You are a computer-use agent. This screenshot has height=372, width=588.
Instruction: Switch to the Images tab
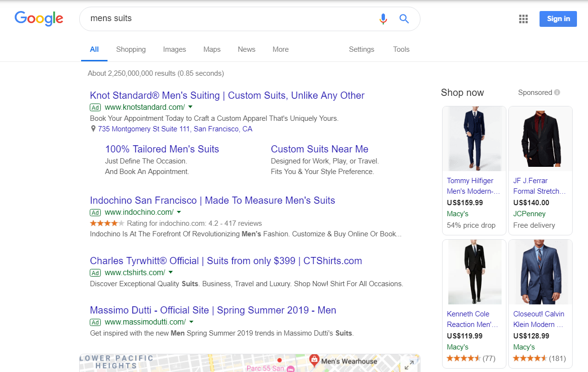coord(175,49)
